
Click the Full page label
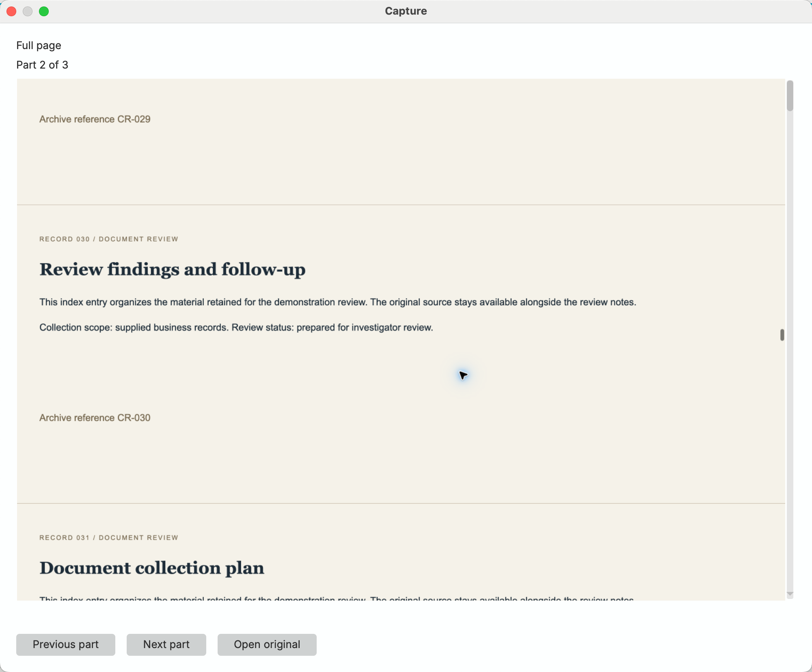point(39,45)
